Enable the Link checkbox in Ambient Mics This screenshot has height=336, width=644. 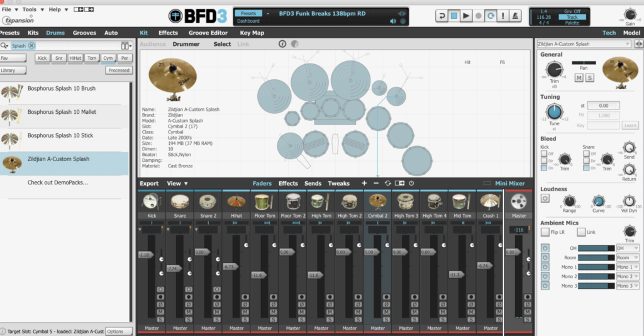pos(581,232)
